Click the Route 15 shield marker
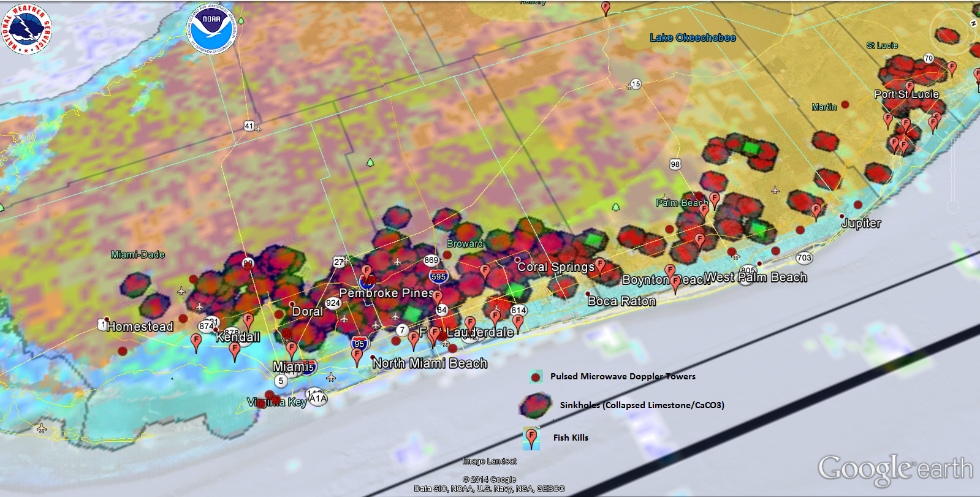This screenshot has width=980, height=497. [636, 84]
